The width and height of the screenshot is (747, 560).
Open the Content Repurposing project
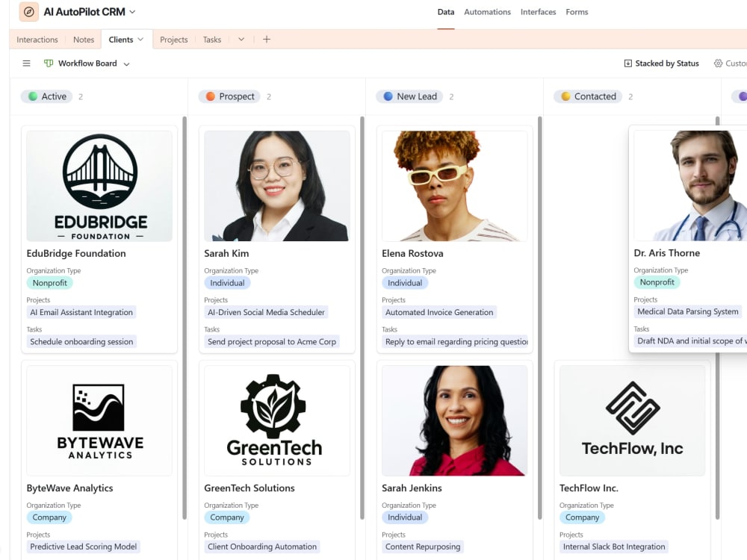pos(423,547)
